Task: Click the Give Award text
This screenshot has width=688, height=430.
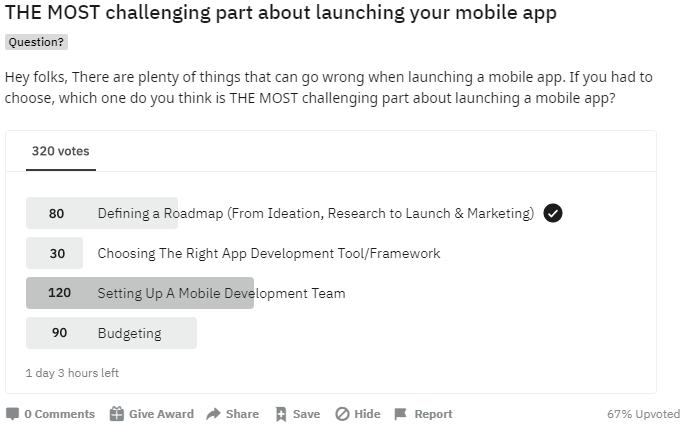Action: click(161, 414)
